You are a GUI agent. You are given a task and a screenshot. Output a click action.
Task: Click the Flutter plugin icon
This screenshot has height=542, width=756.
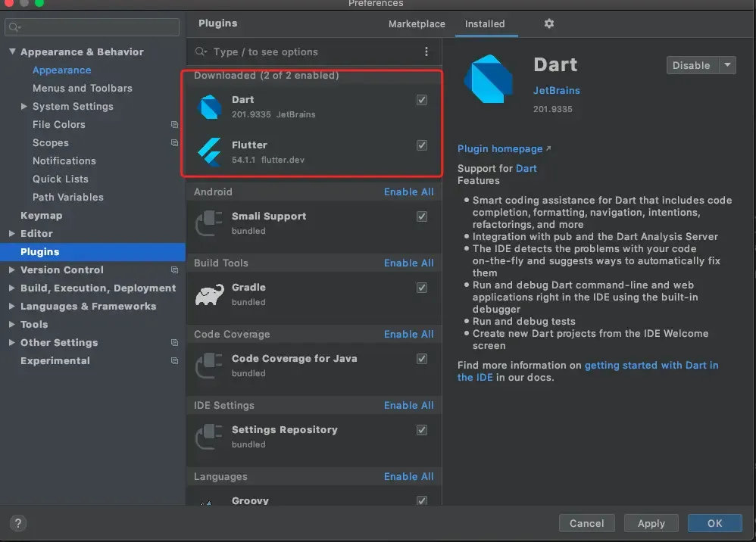click(x=210, y=151)
